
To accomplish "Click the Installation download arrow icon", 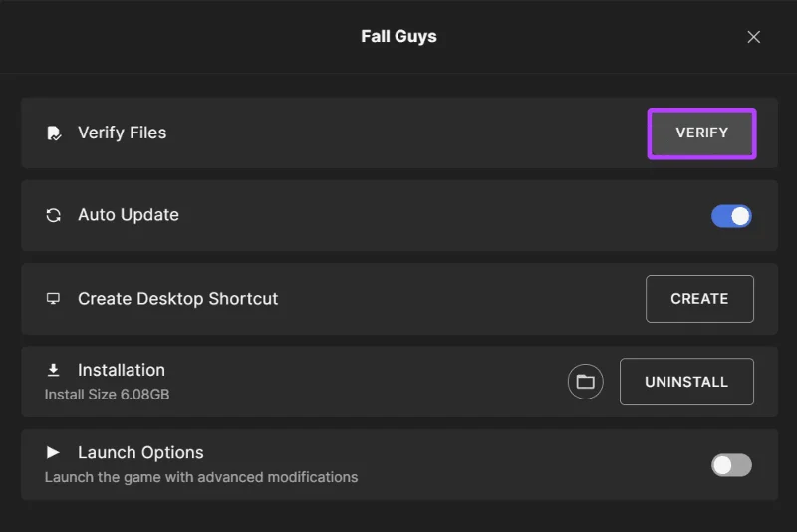I will [53, 370].
